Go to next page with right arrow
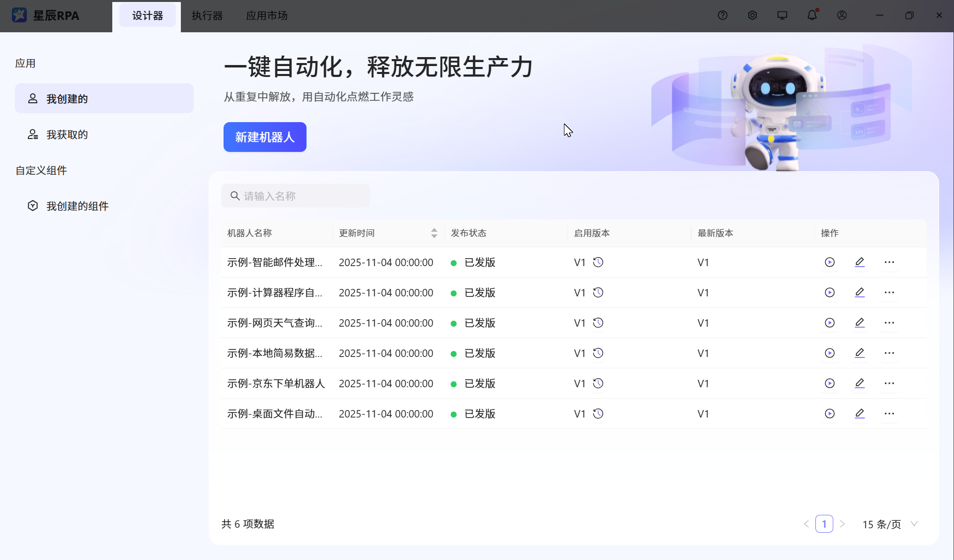The width and height of the screenshot is (954, 560). click(x=842, y=524)
